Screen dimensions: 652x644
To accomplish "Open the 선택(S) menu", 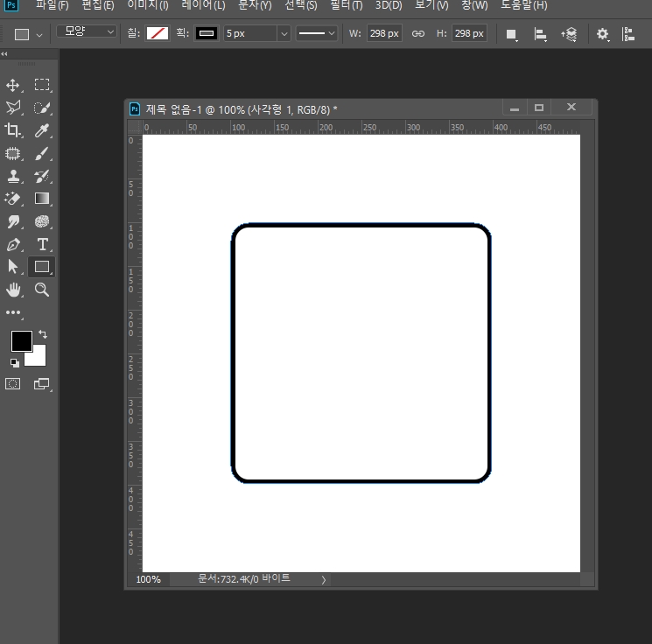I will 301,5.
